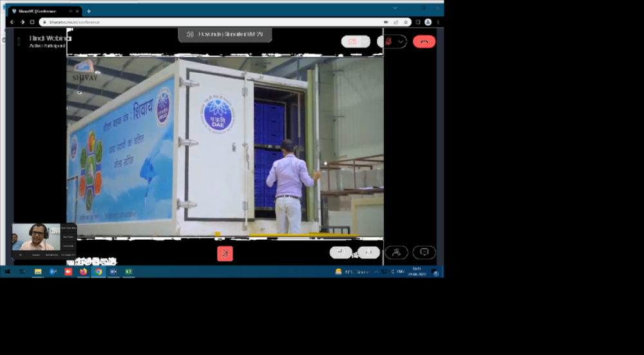This screenshot has height=355, width=644.
Task: Click the camera permission icon in address bar
Action: (x=386, y=22)
